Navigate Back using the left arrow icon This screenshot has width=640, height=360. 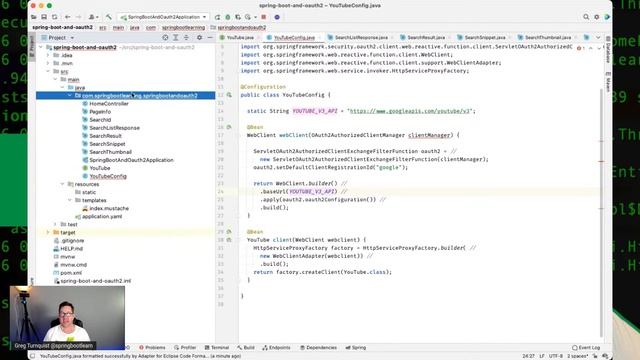(68, 17)
